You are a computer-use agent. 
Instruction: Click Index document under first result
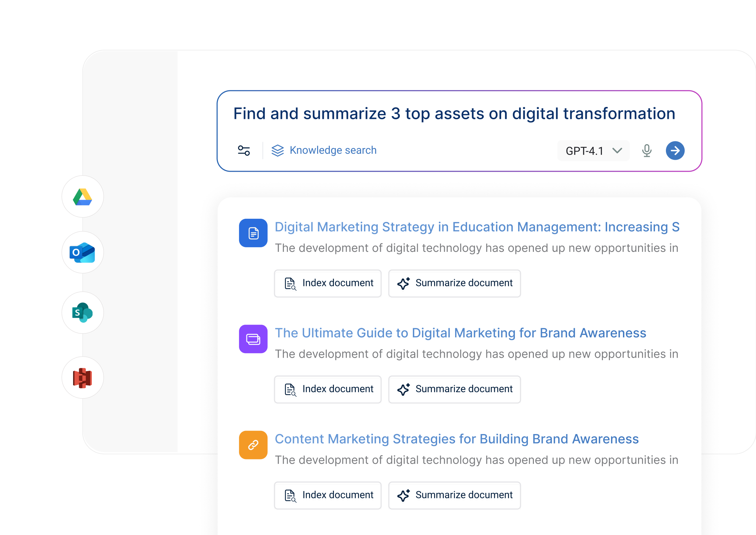click(x=328, y=284)
